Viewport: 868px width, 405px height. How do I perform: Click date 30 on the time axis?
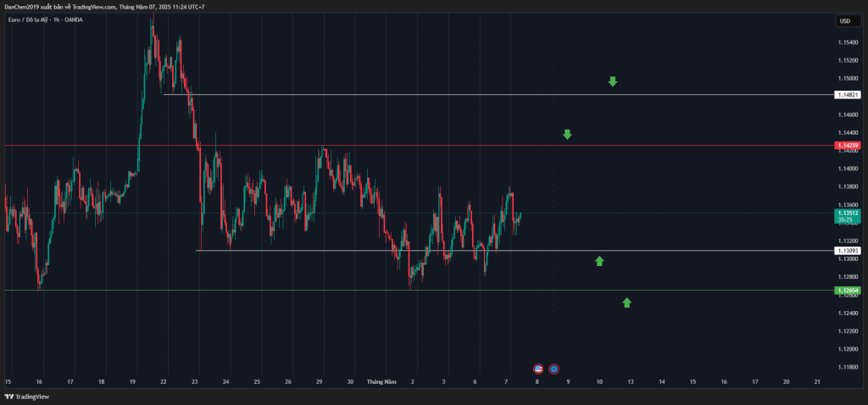[x=350, y=382]
